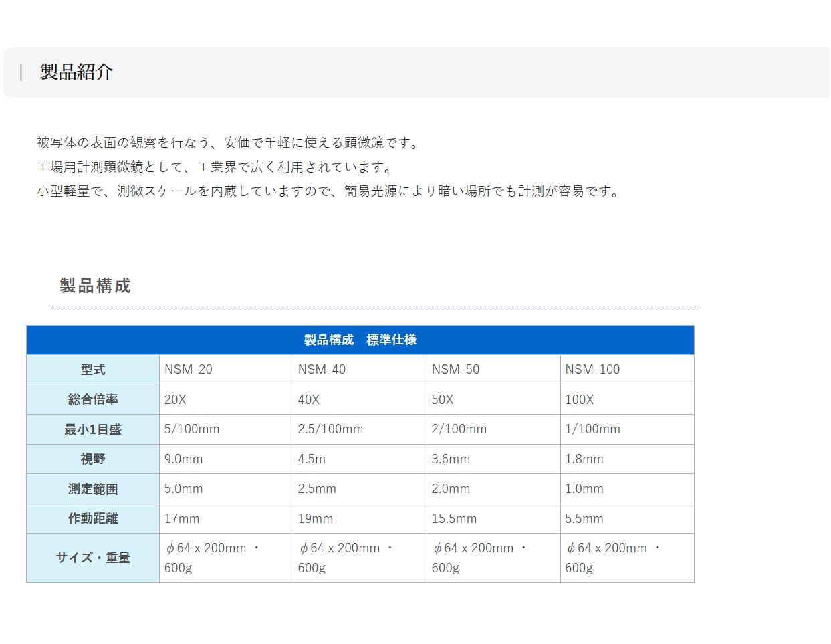The width and height of the screenshot is (831, 644).
Task: Click the 100X magnification cell
Action: [627, 399]
